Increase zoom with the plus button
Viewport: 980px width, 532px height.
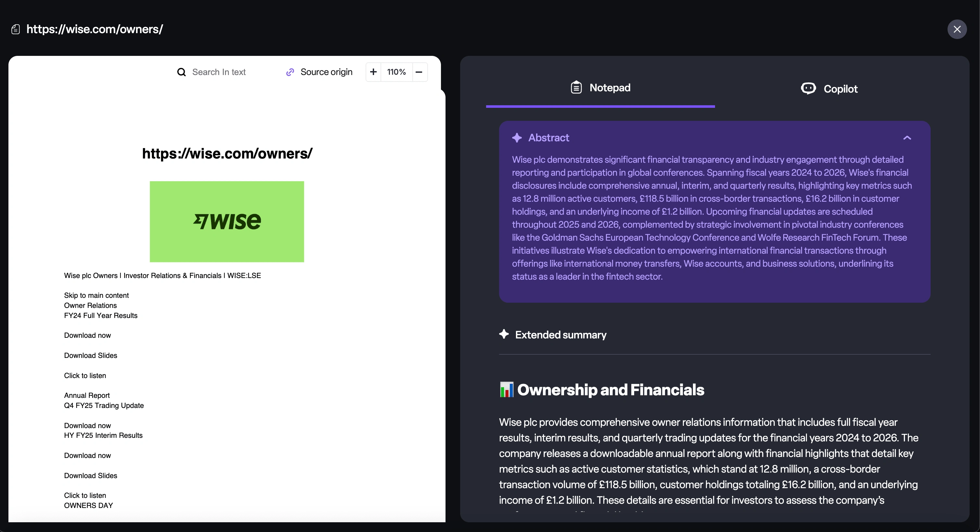point(373,72)
